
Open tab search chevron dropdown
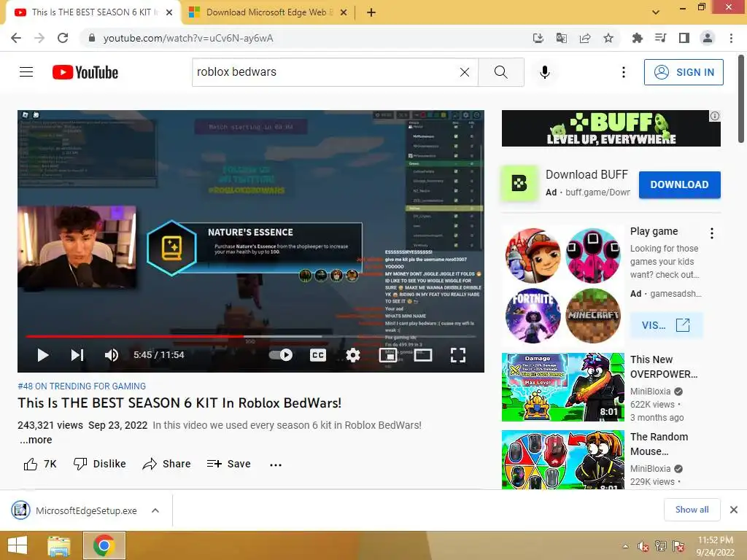(656, 12)
